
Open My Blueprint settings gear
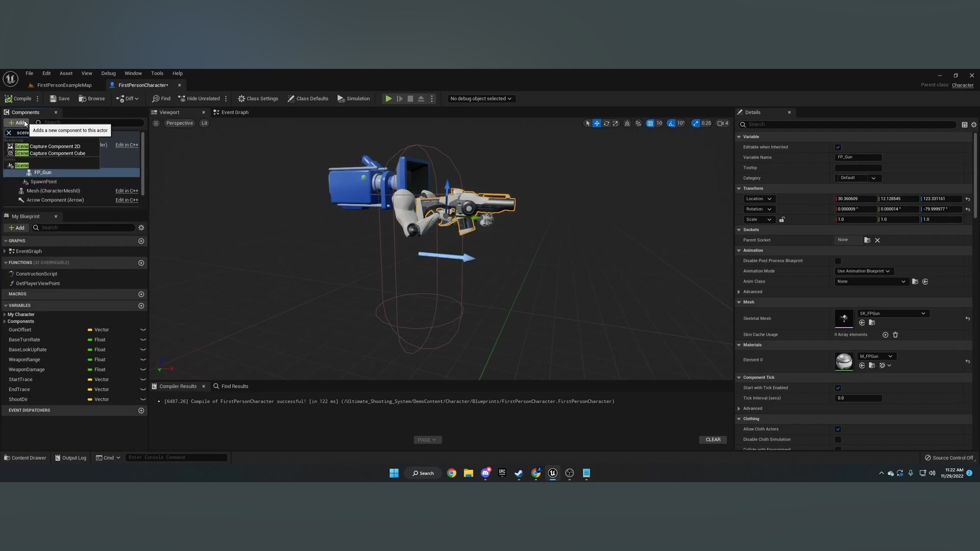[141, 228]
